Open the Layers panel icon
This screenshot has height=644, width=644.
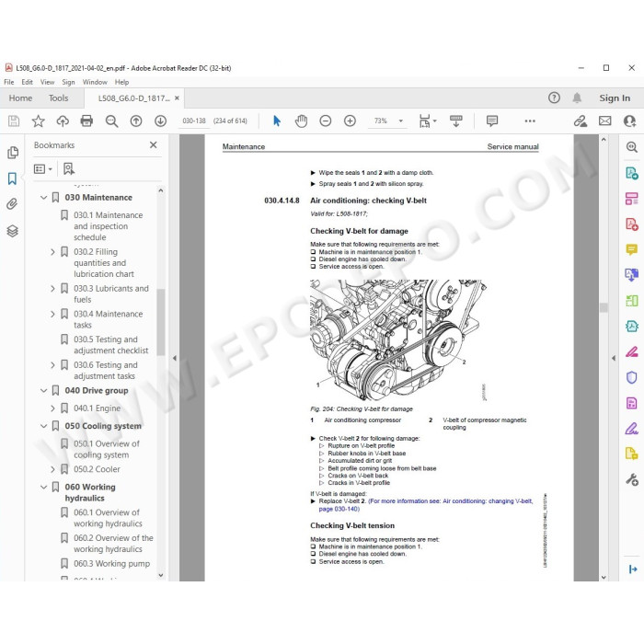12,231
